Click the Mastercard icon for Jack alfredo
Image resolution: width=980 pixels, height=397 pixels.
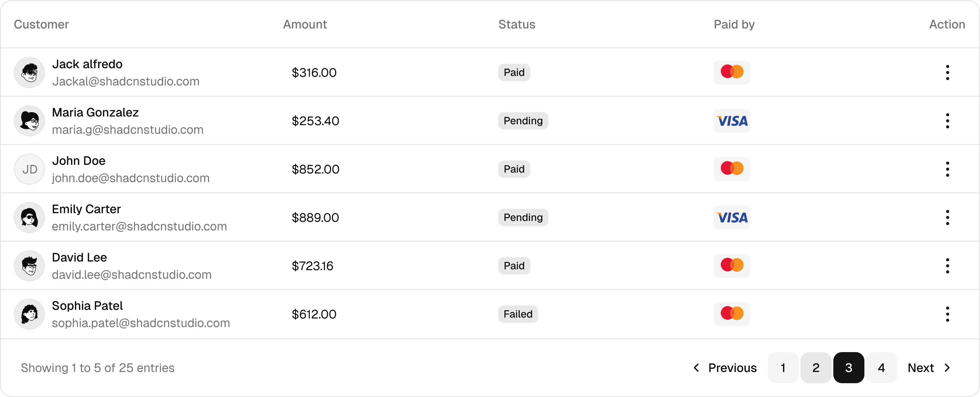click(x=732, y=72)
